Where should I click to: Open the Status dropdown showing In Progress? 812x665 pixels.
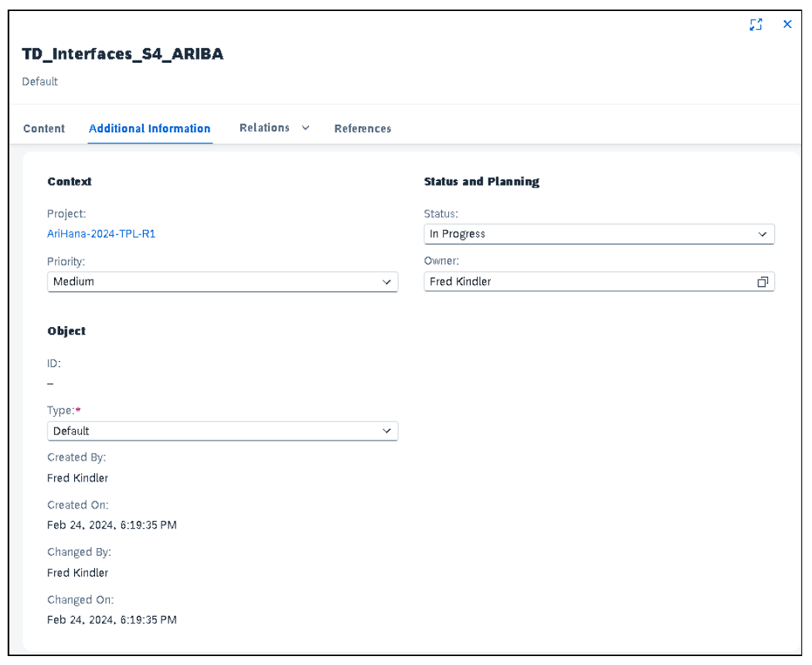click(x=763, y=234)
